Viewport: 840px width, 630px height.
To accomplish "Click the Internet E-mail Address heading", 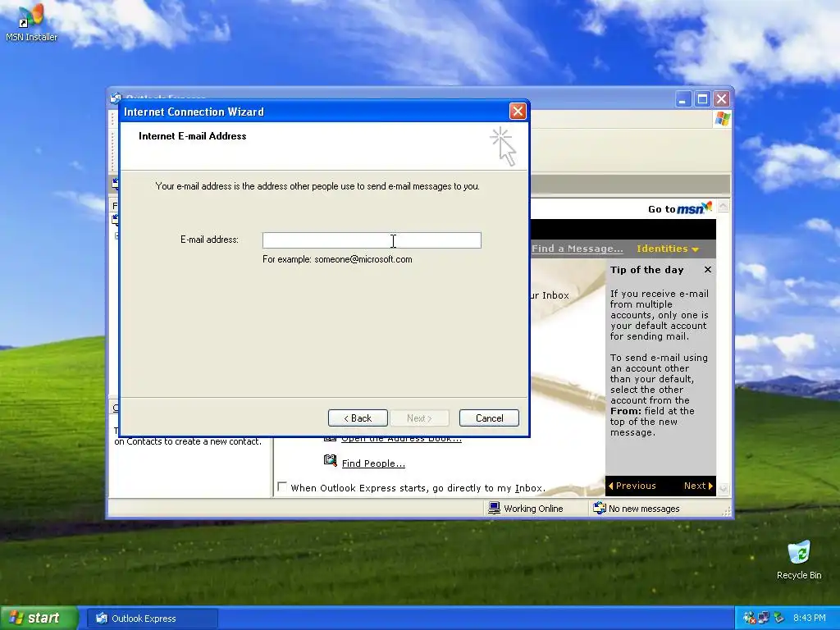I will pyautogui.click(x=192, y=136).
